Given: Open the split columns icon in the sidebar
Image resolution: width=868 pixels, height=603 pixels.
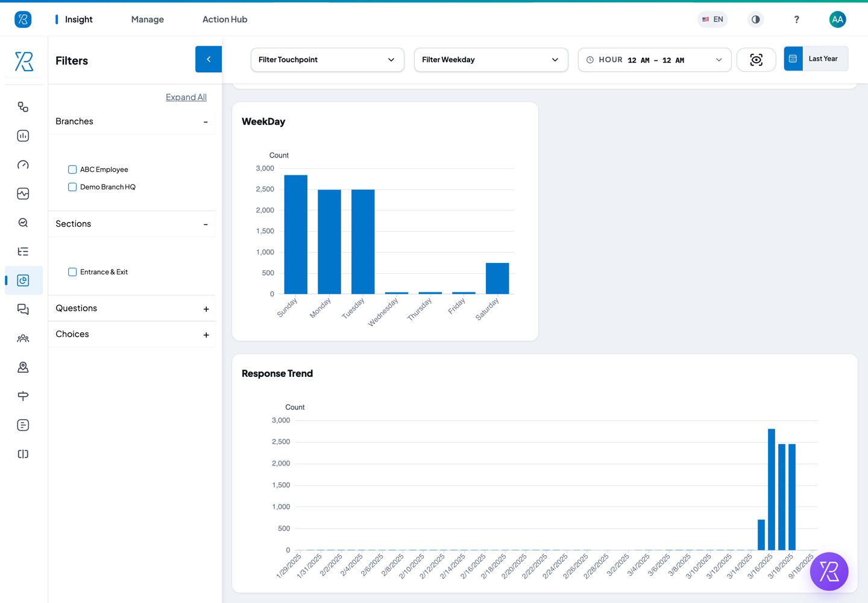Looking at the screenshot, I should pos(23,454).
